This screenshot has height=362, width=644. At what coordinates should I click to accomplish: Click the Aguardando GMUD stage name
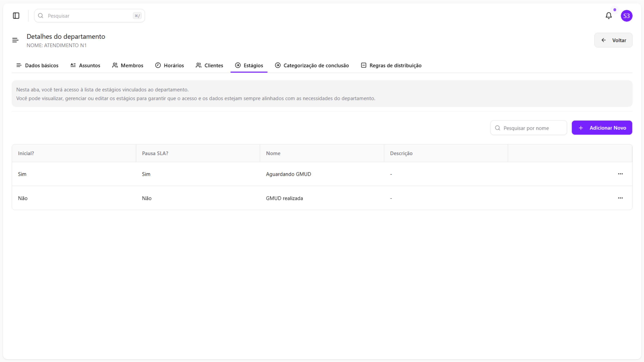[x=288, y=174]
